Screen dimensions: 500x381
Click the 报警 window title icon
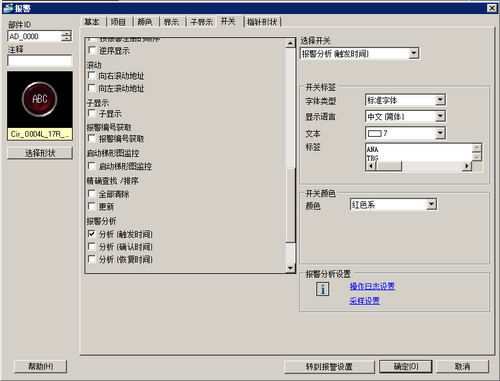click(8, 8)
